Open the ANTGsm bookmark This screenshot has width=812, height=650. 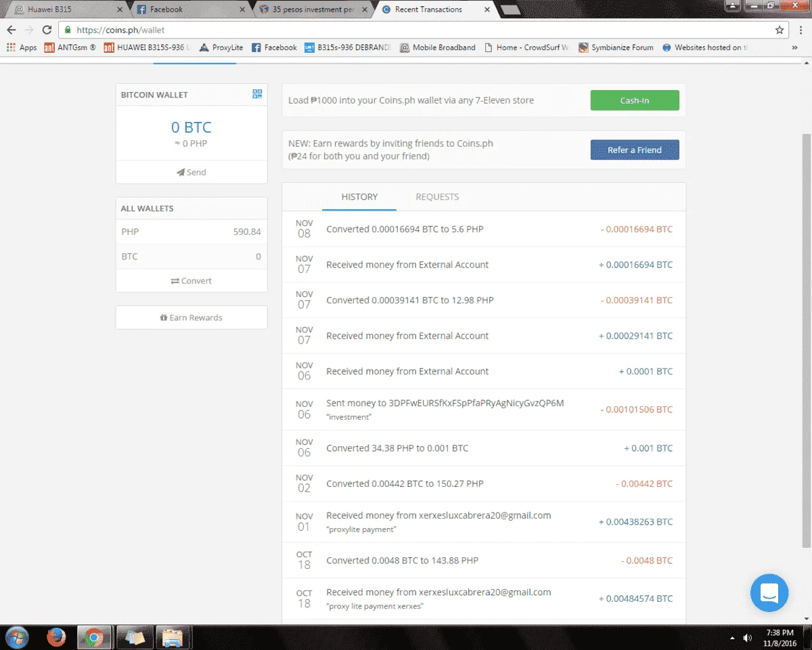(x=70, y=47)
